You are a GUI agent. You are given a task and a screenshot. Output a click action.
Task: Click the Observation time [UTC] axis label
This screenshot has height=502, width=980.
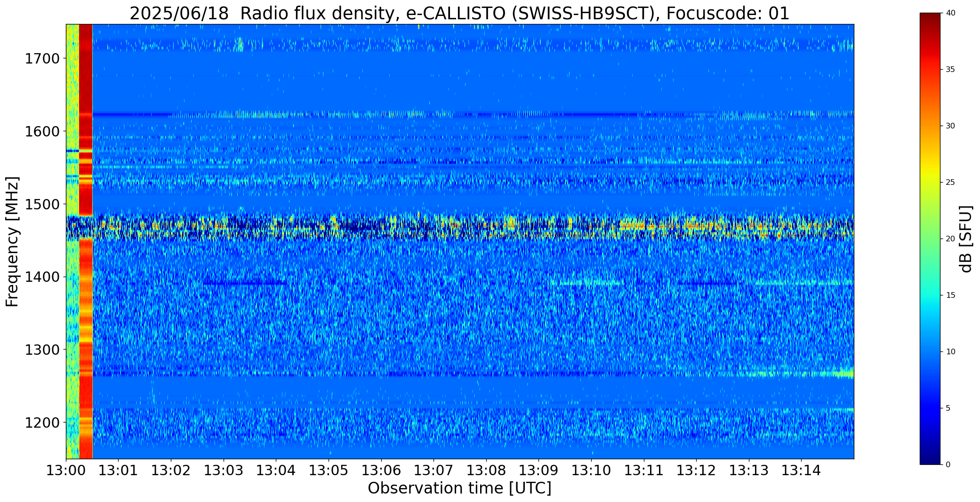click(459, 488)
